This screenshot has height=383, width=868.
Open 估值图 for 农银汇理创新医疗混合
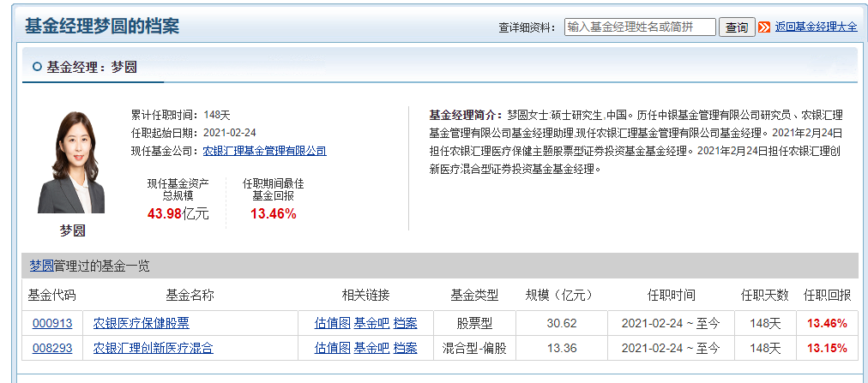[332, 348]
